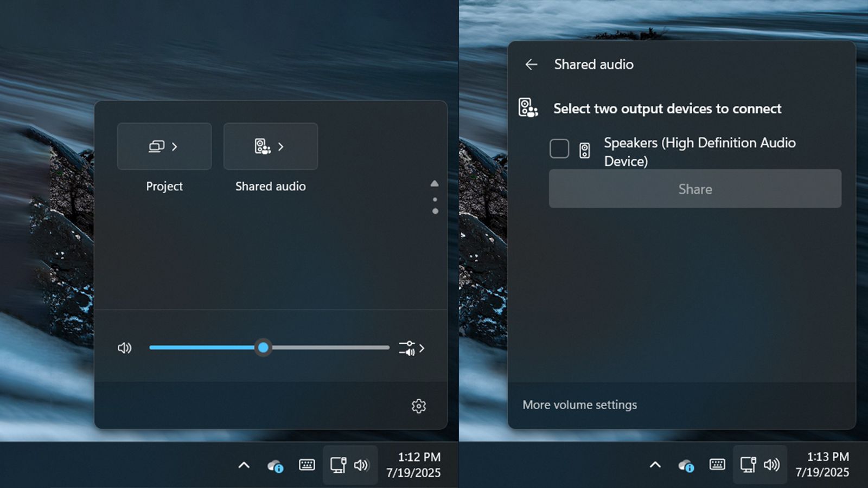
Task: Mute audio via the speaker icon
Action: pyautogui.click(x=124, y=348)
